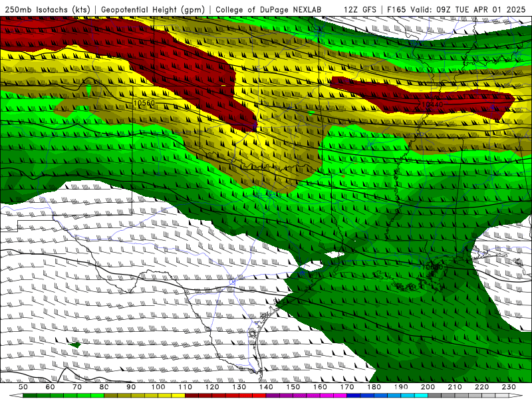Viewport: 532px width, 399px height.
Task: Click the 50 kt colorbar label
Action: 23,387
